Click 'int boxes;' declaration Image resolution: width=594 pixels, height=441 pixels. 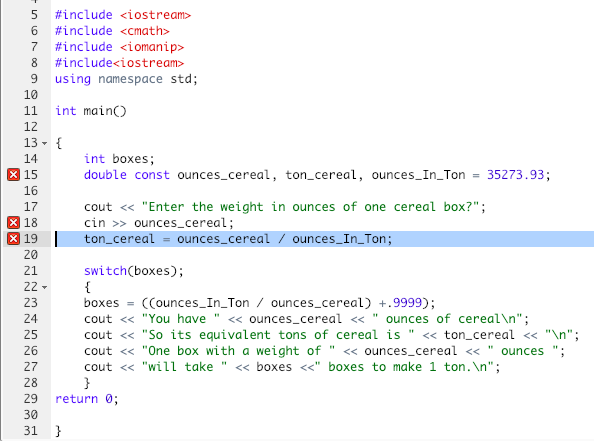pos(119,159)
